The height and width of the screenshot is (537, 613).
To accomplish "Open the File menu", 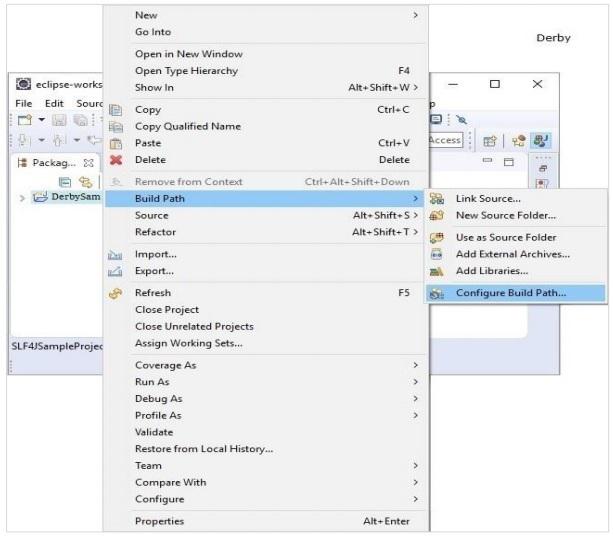I will point(24,104).
